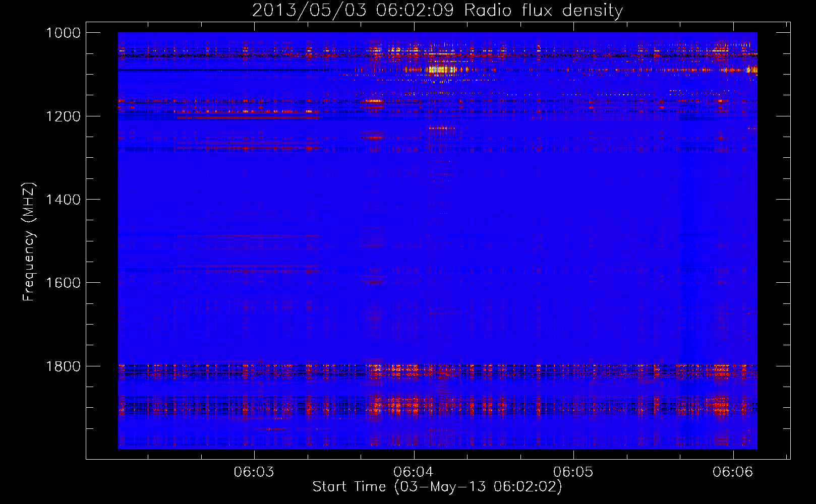Click the 1800 frequency tick label
Image resolution: width=816 pixels, height=504 pixels.
click(63, 366)
